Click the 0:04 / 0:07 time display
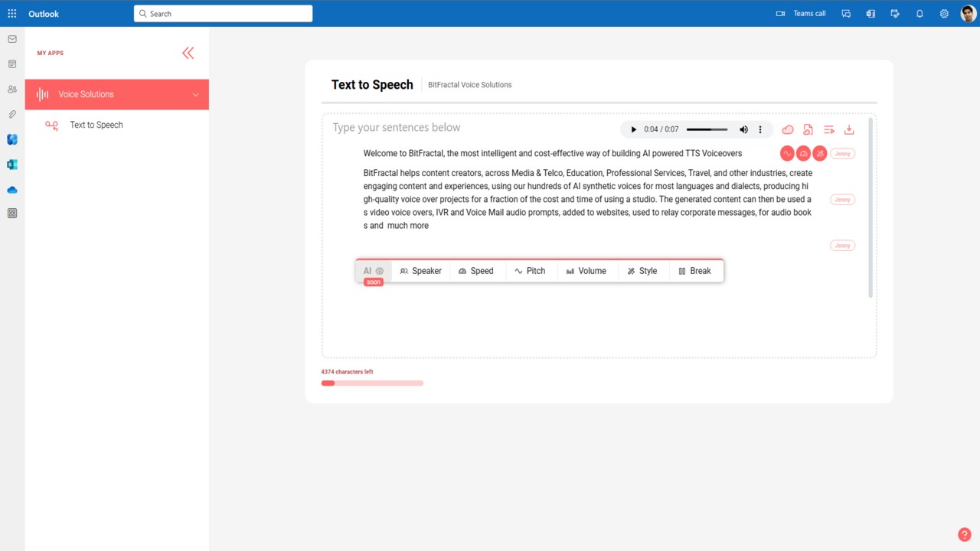This screenshot has height=551, width=980. [x=661, y=129]
